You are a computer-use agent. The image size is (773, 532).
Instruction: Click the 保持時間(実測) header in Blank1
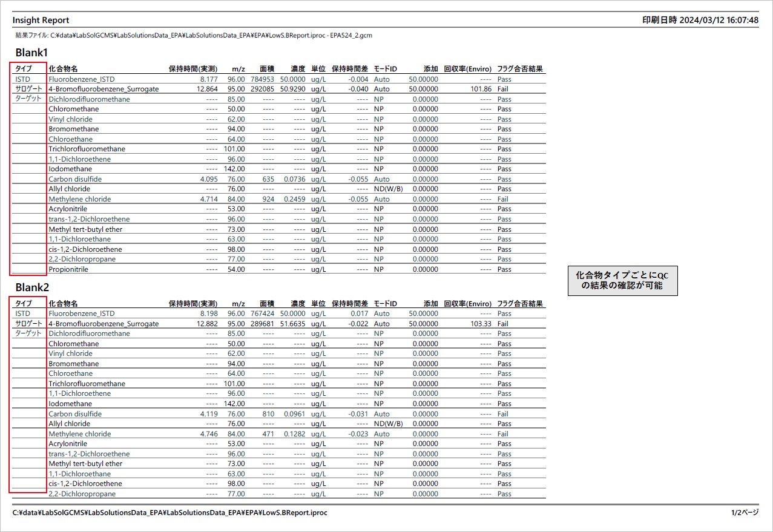192,69
